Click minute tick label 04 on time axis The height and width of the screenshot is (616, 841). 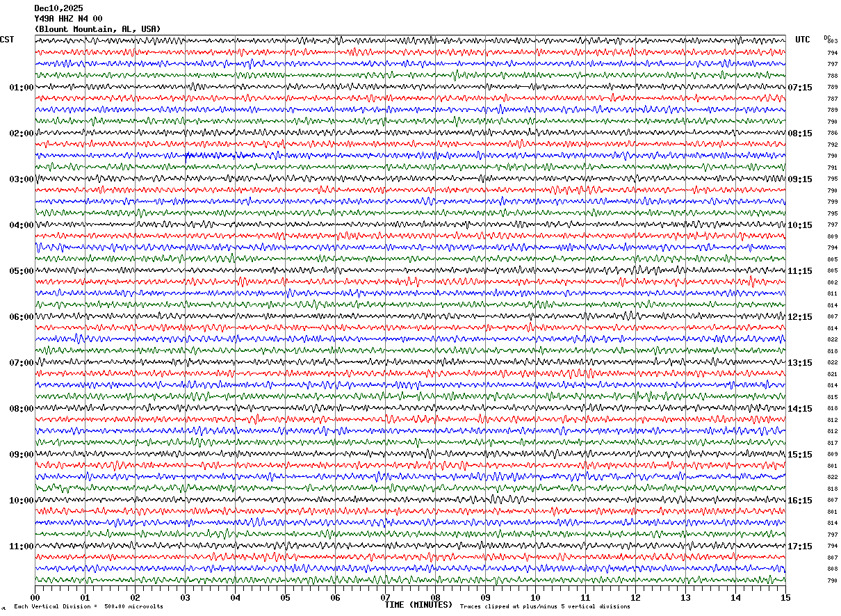click(235, 597)
